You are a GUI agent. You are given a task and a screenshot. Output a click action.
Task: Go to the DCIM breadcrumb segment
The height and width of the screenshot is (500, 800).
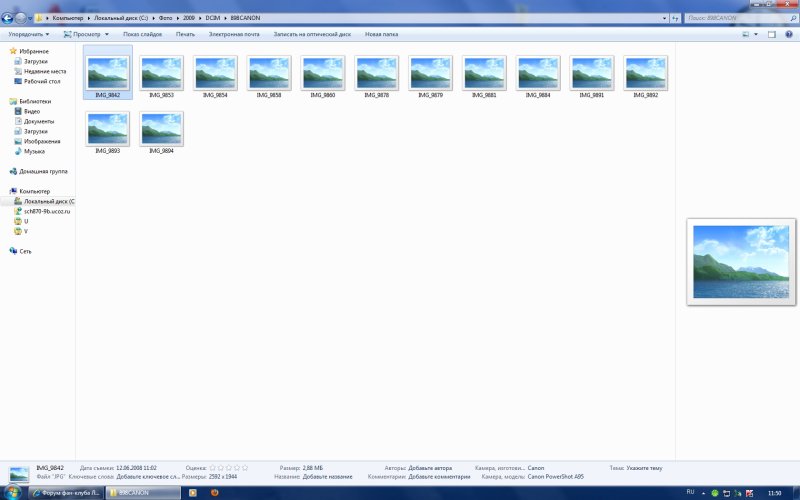coord(212,18)
